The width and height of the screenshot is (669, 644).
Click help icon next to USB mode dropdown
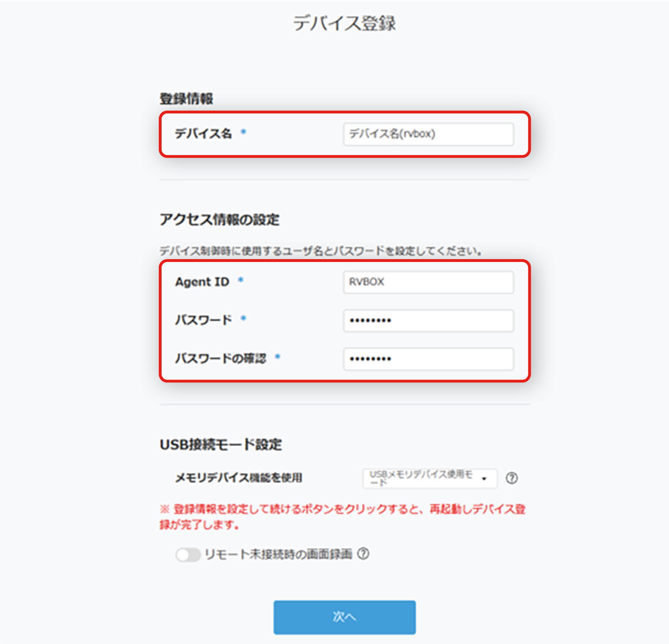pos(512,478)
